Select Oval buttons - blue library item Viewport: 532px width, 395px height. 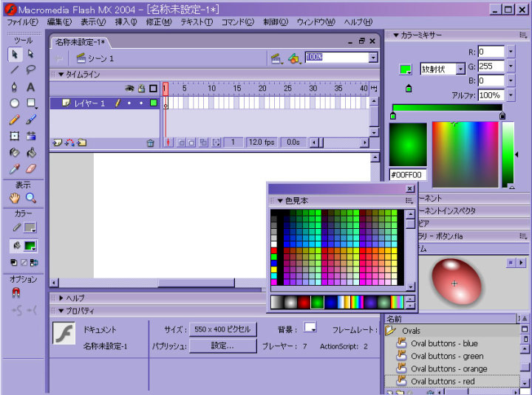pyautogui.click(x=444, y=343)
